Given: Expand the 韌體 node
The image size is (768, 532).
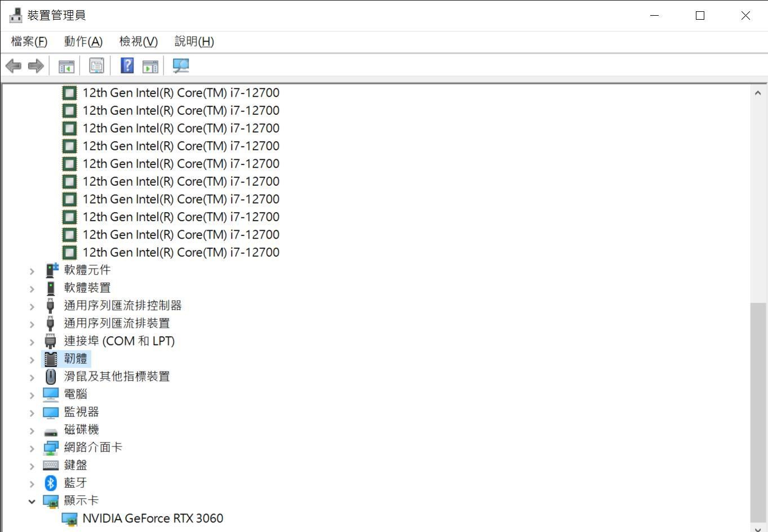Looking at the screenshot, I should click(x=32, y=360).
